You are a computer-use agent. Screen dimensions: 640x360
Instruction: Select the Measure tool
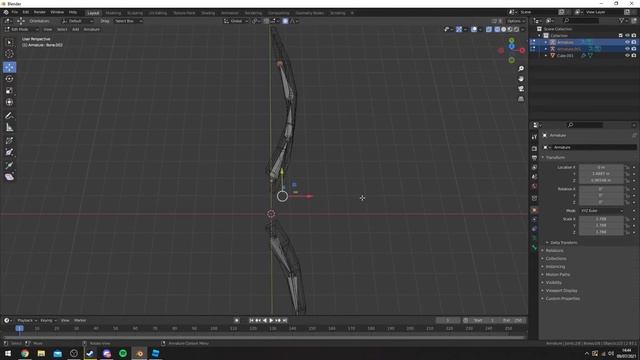coord(9,128)
